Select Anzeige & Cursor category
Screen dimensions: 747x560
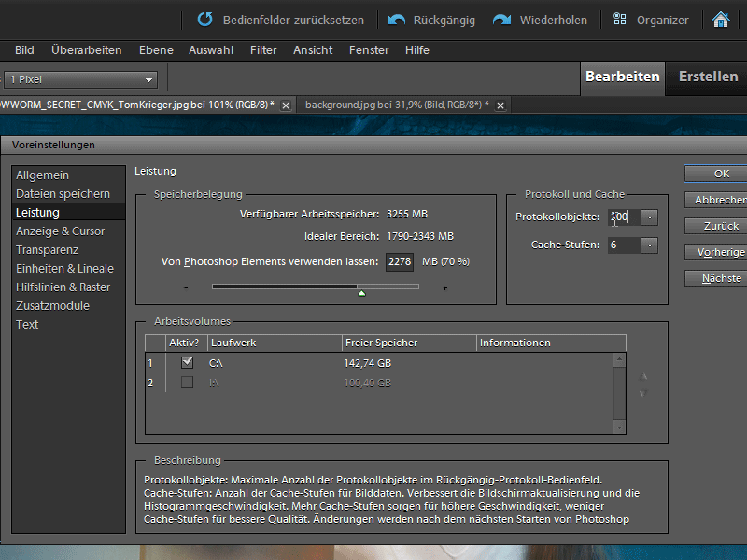(68, 231)
